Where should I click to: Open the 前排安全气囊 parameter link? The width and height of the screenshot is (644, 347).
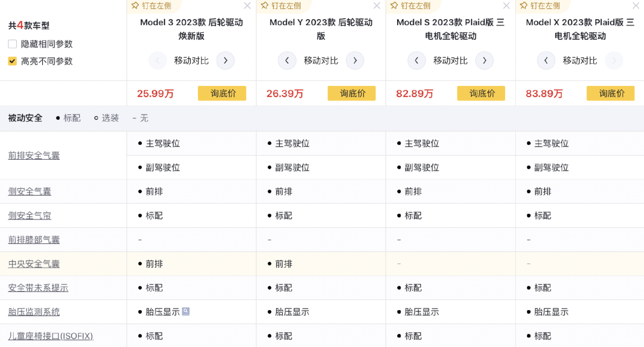tap(34, 156)
